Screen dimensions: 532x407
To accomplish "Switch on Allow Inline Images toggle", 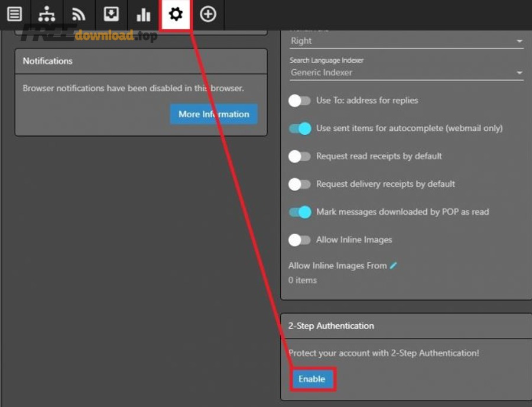I will [300, 240].
